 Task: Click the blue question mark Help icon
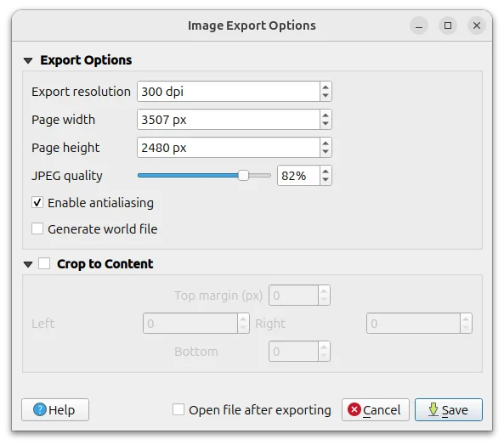40,409
